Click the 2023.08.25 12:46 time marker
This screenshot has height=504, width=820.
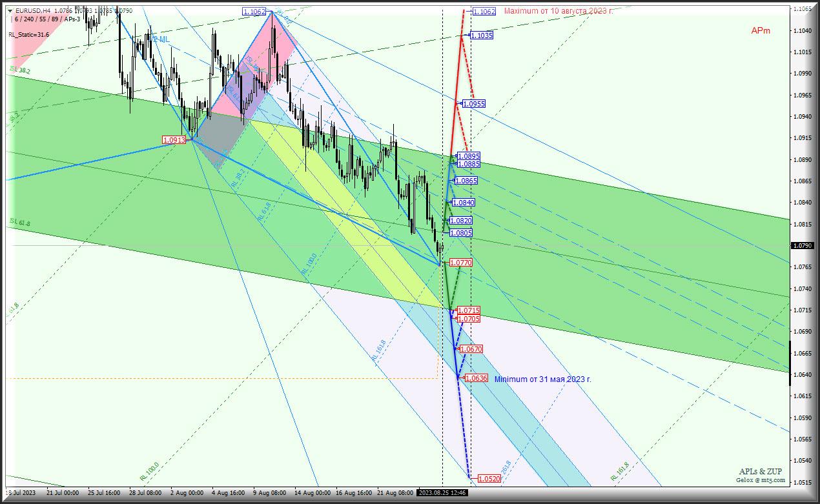pyautogui.click(x=442, y=492)
